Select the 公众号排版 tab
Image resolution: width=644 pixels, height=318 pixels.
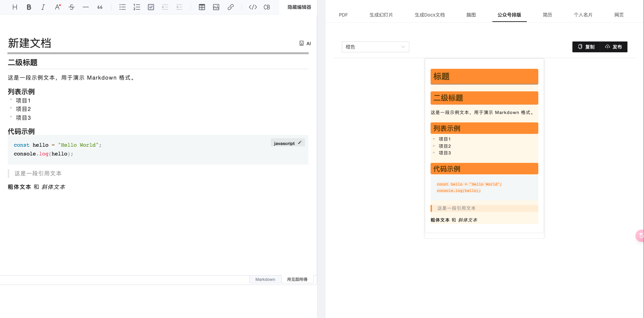point(509,15)
